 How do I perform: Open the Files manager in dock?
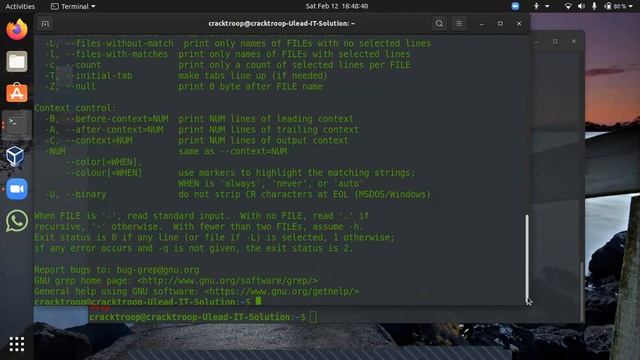click(x=17, y=62)
